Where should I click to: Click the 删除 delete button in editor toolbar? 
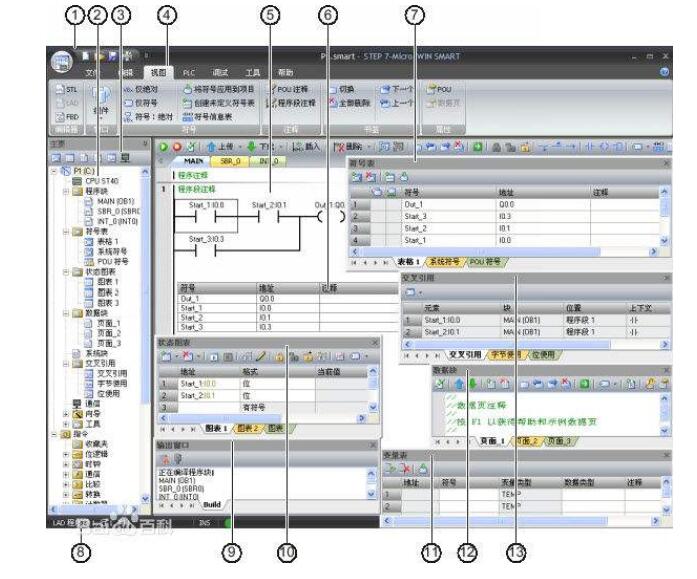coord(348,147)
